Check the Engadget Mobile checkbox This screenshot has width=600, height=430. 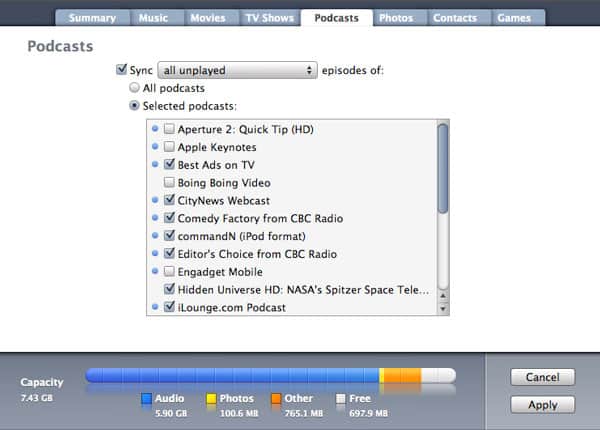pyautogui.click(x=169, y=271)
